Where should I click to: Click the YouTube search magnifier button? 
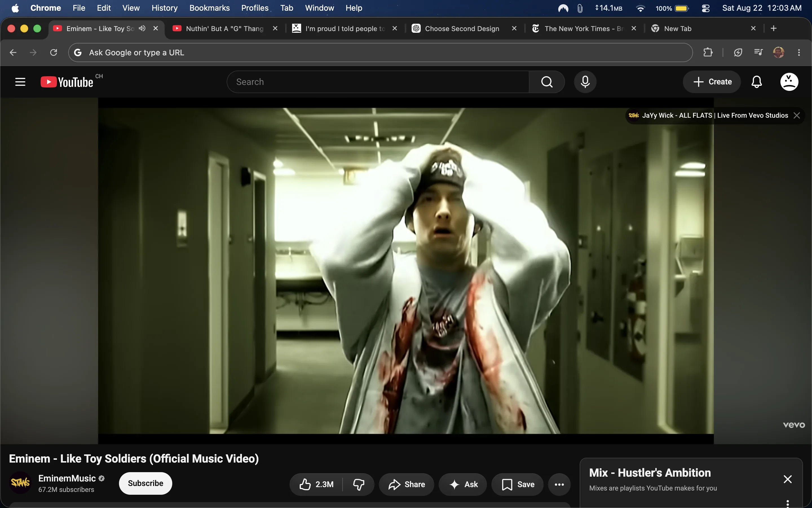(547, 82)
